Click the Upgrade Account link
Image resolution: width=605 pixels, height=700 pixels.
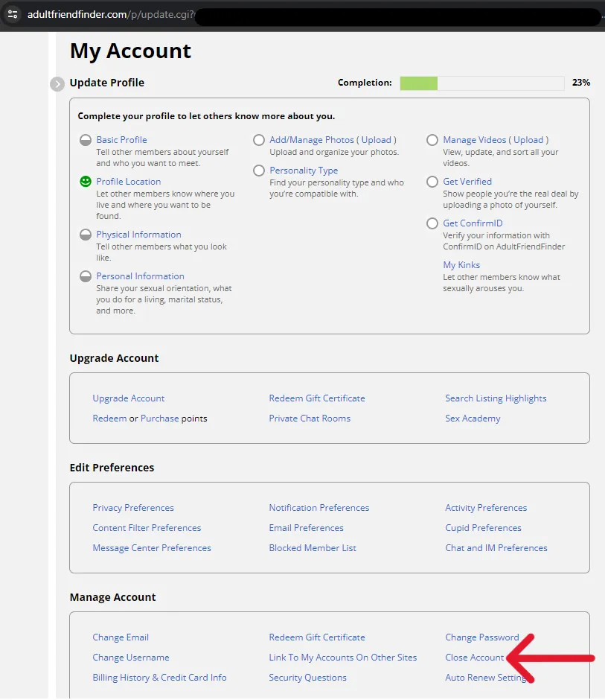[x=129, y=398]
